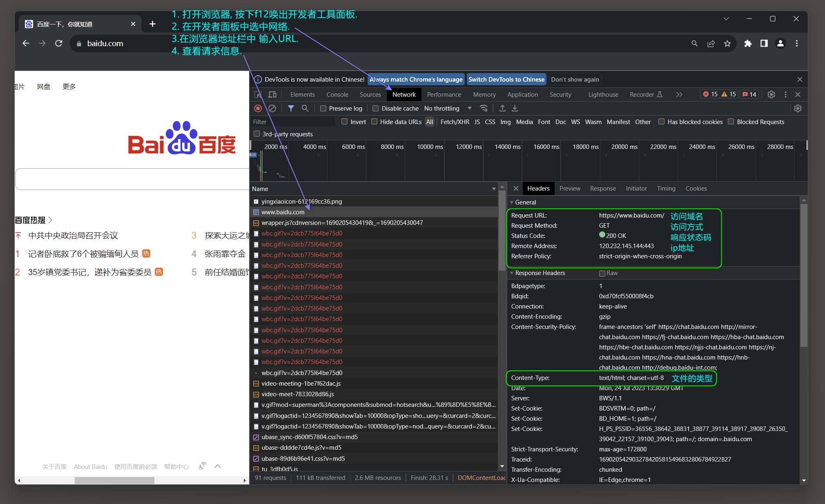Click Don't show again
The width and height of the screenshot is (825, 504).
(x=575, y=80)
